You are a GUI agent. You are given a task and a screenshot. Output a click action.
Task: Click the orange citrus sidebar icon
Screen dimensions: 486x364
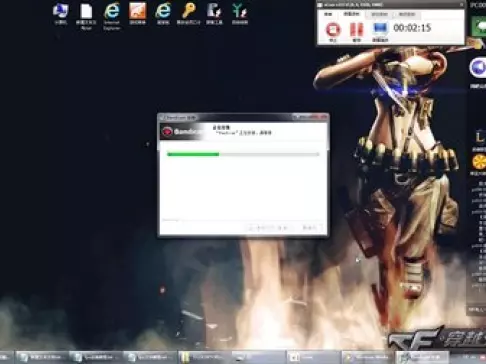click(x=479, y=162)
